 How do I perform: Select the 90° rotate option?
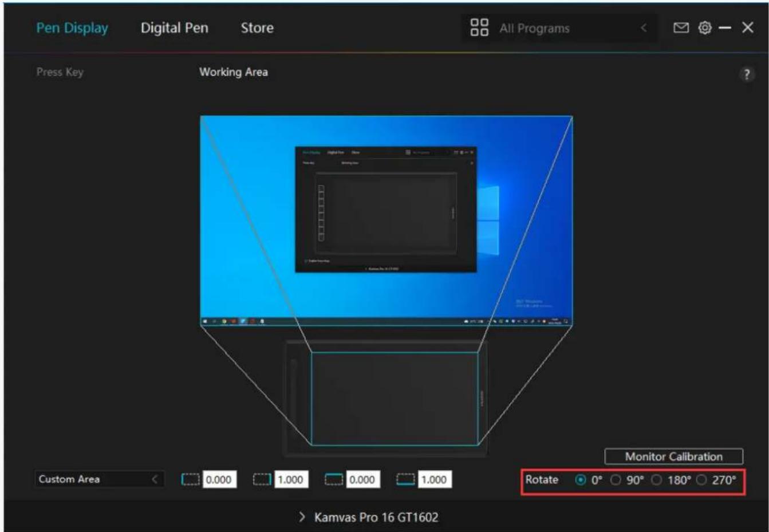click(616, 480)
